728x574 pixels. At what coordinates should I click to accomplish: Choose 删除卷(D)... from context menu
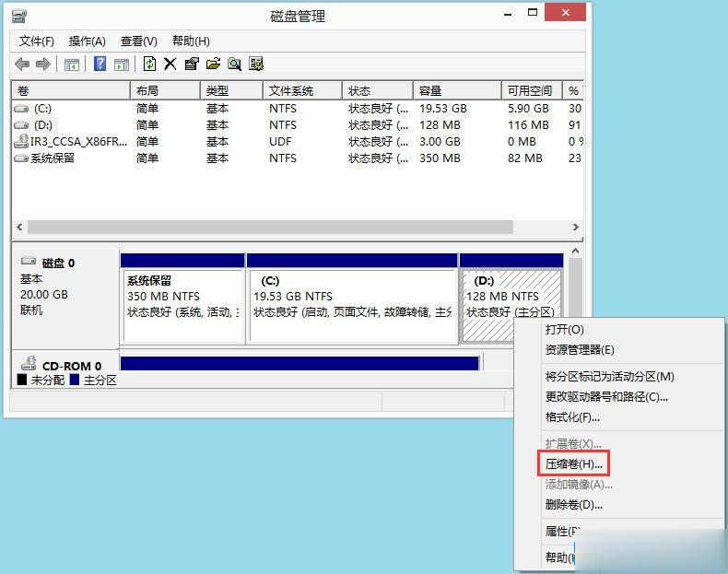click(573, 504)
